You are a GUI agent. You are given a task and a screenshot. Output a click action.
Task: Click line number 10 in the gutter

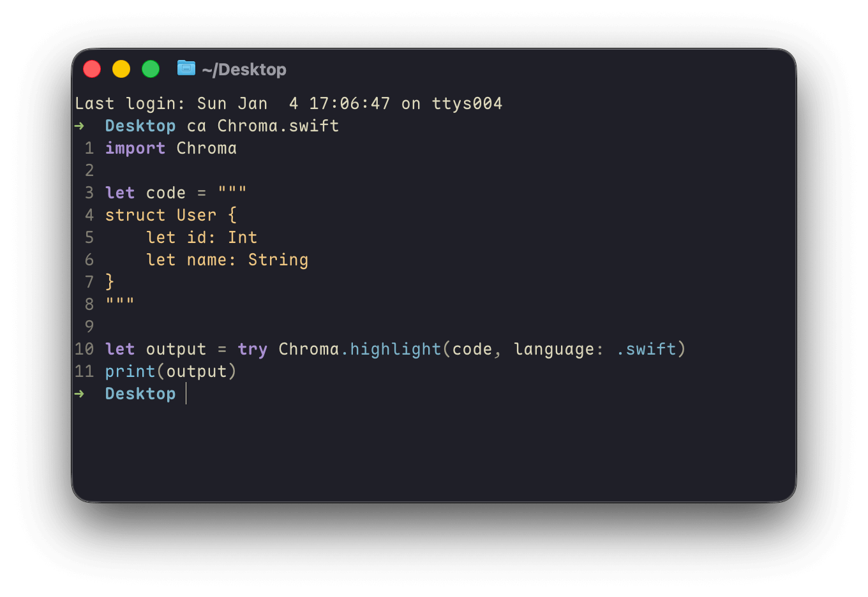(x=84, y=349)
